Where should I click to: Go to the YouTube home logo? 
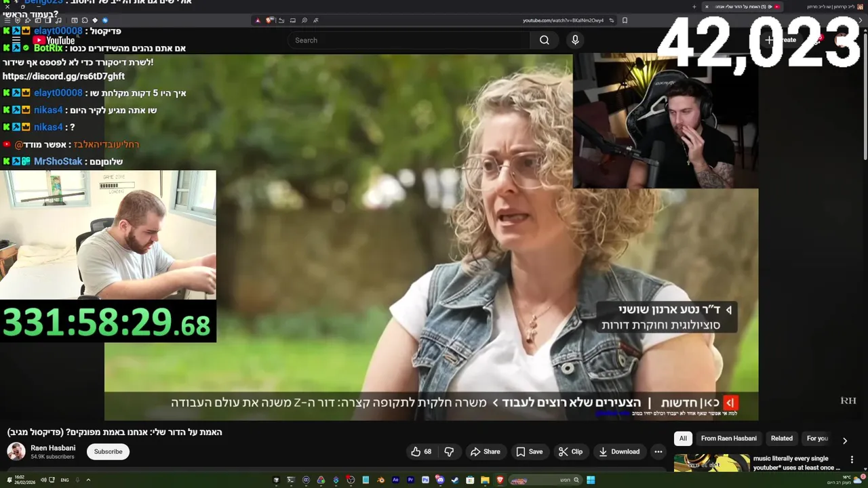[54, 40]
